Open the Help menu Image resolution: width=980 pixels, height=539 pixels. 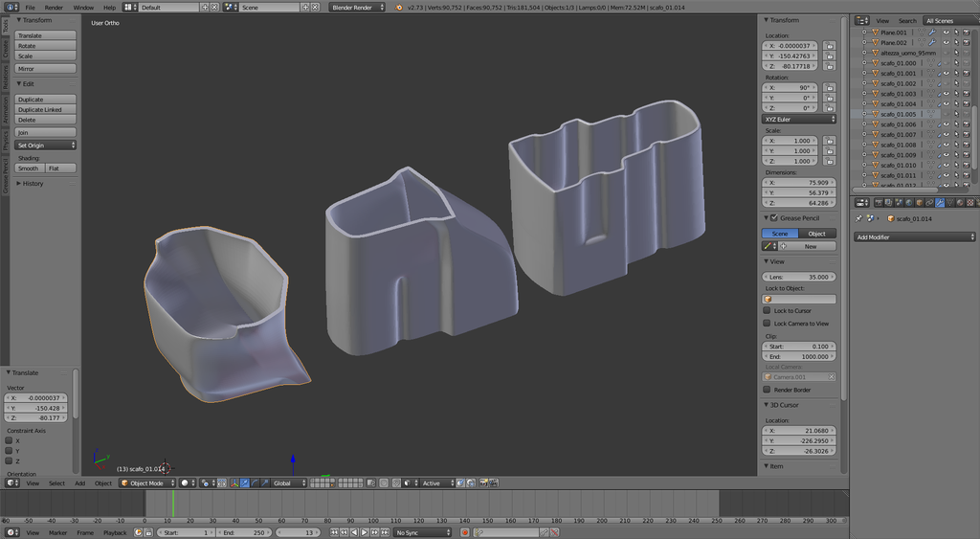click(x=109, y=8)
